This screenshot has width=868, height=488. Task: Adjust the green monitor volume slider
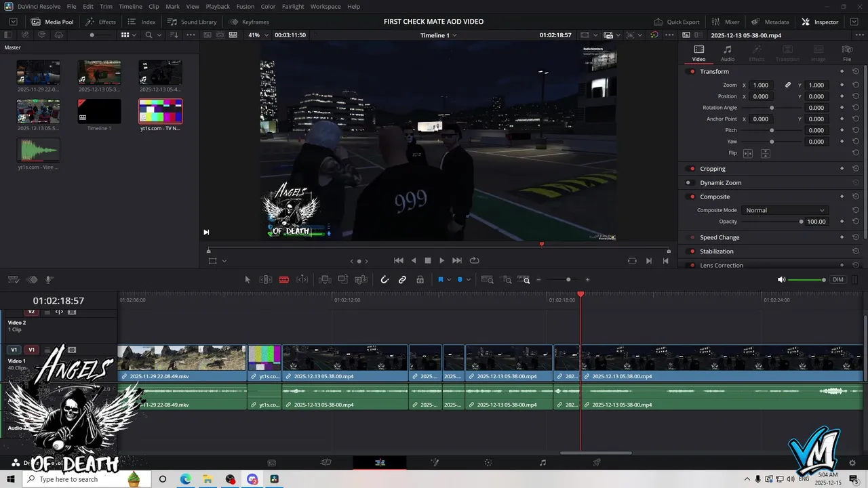coord(807,280)
